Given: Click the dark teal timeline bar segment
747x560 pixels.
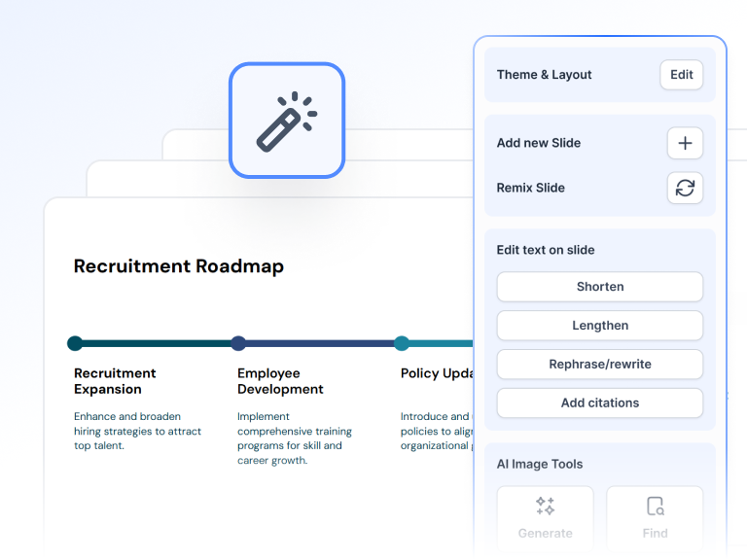Looking at the screenshot, I should [x=156, y=343].
